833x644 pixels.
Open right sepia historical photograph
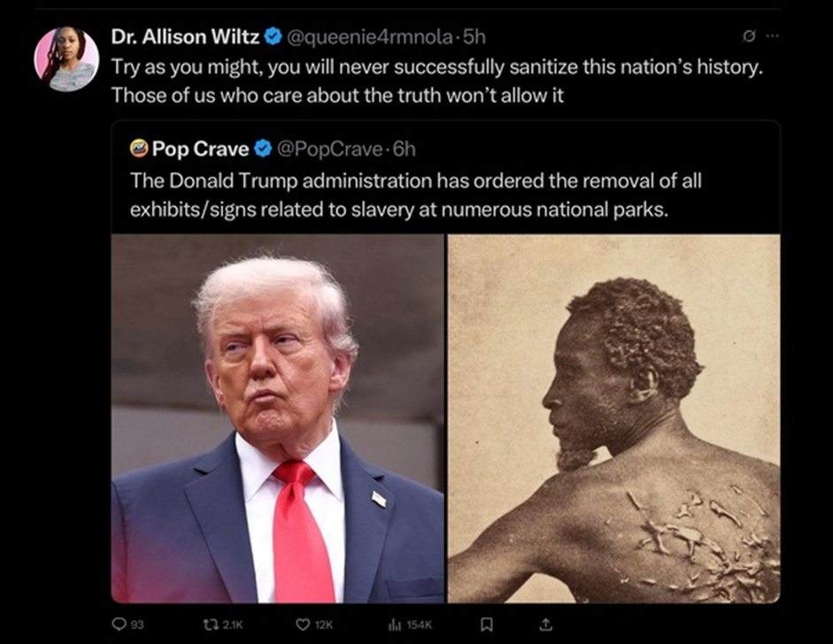pos(614,418)
